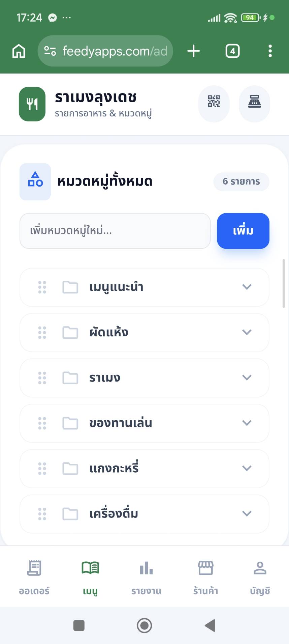289x644 pixels.
Task: Open the browser three-dot menu
Action: 270,51
